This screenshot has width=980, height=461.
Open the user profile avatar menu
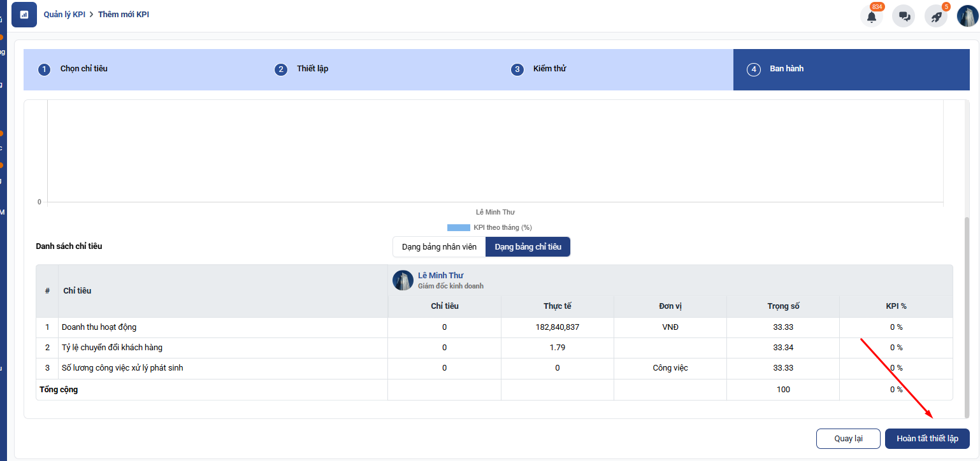(967, 16)
